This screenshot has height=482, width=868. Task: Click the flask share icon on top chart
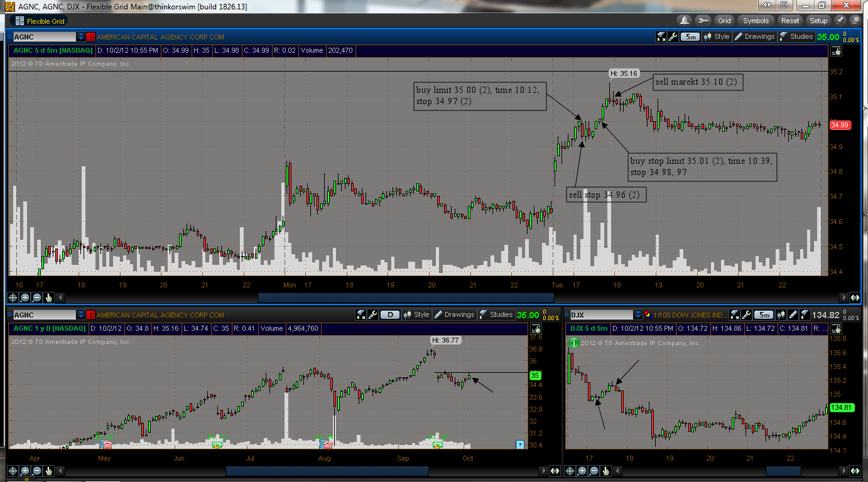point(661,37)
